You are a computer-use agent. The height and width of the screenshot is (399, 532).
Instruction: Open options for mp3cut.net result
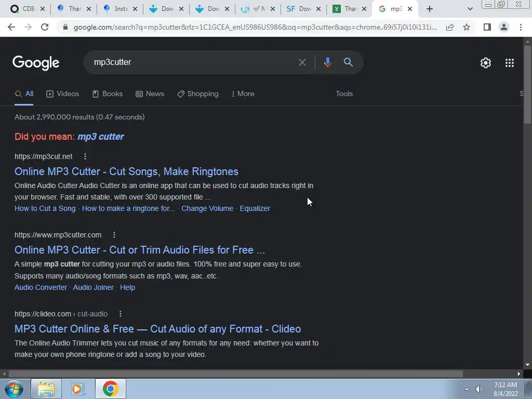(85, 156)
